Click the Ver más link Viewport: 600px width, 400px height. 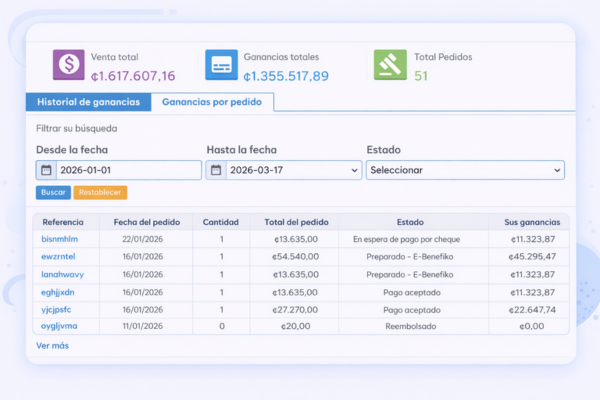point(52,345)
